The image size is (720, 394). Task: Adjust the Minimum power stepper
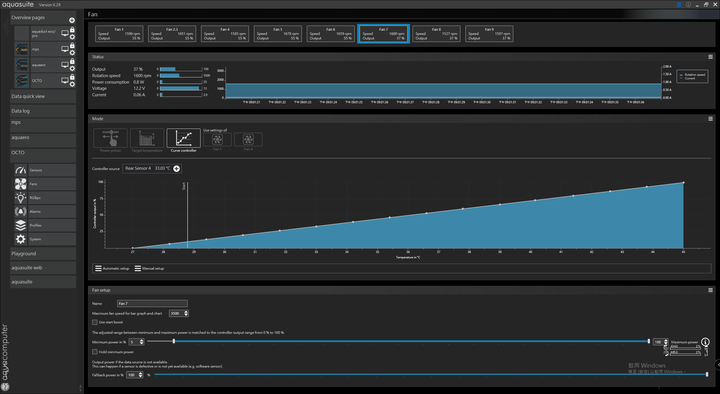[x=141, y=342]
